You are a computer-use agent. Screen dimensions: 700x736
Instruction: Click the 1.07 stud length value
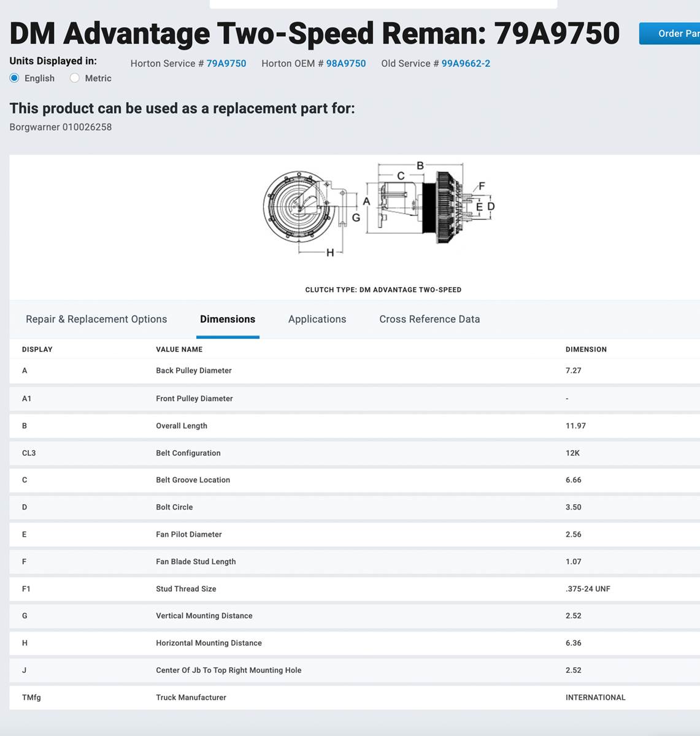(574, 562)
